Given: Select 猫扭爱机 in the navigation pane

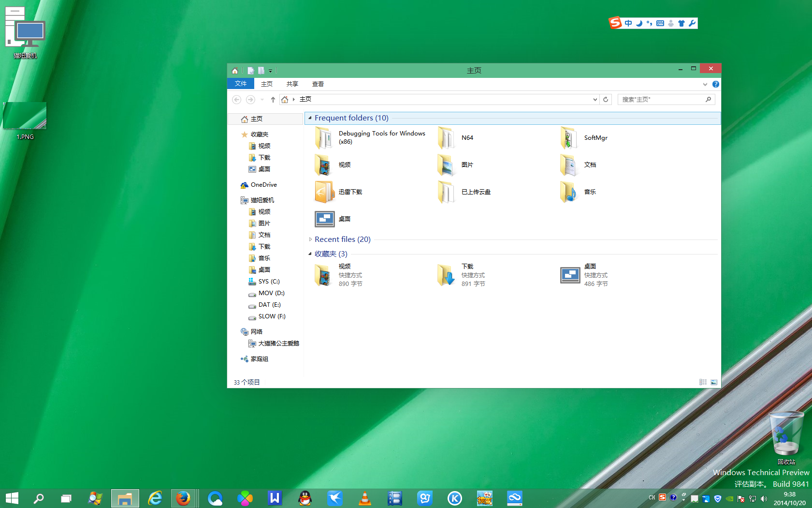Looking at the screenshot, I should (257, 200).
